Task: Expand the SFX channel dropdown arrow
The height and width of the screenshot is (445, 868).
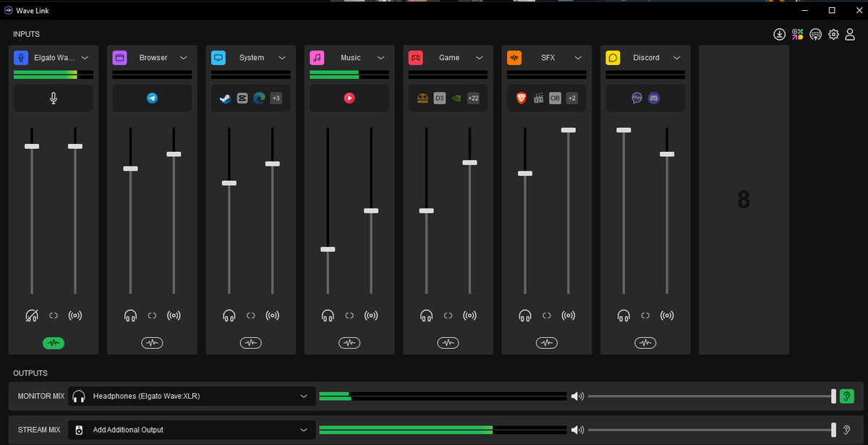Action: pos(578,58)
